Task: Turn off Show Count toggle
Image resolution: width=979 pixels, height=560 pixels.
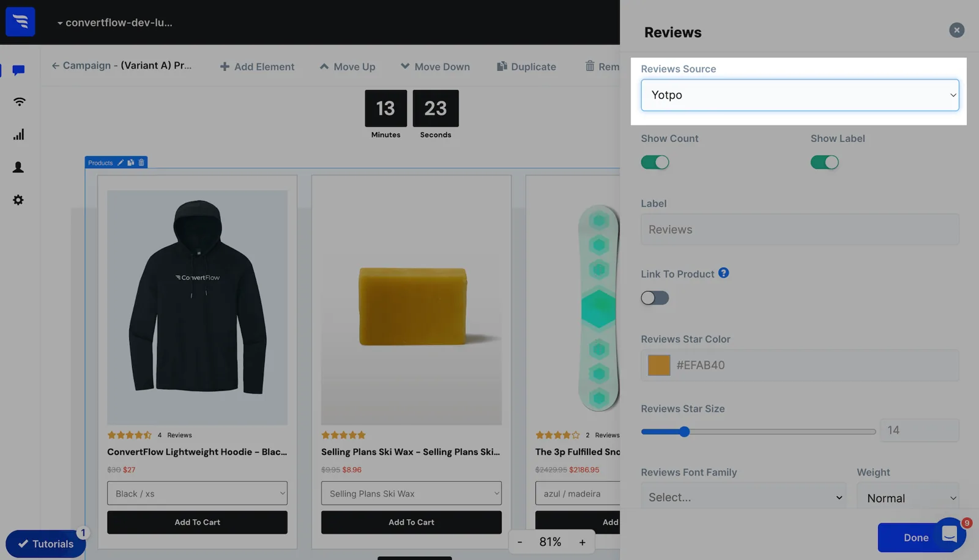Action: [x=655, y=162]
